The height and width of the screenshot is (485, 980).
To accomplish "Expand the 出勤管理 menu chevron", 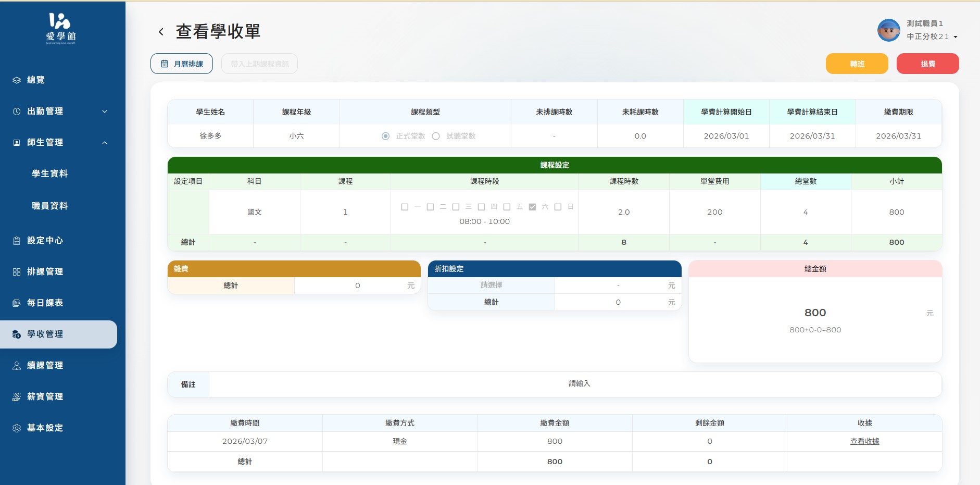I will click(x=105, y=111).
